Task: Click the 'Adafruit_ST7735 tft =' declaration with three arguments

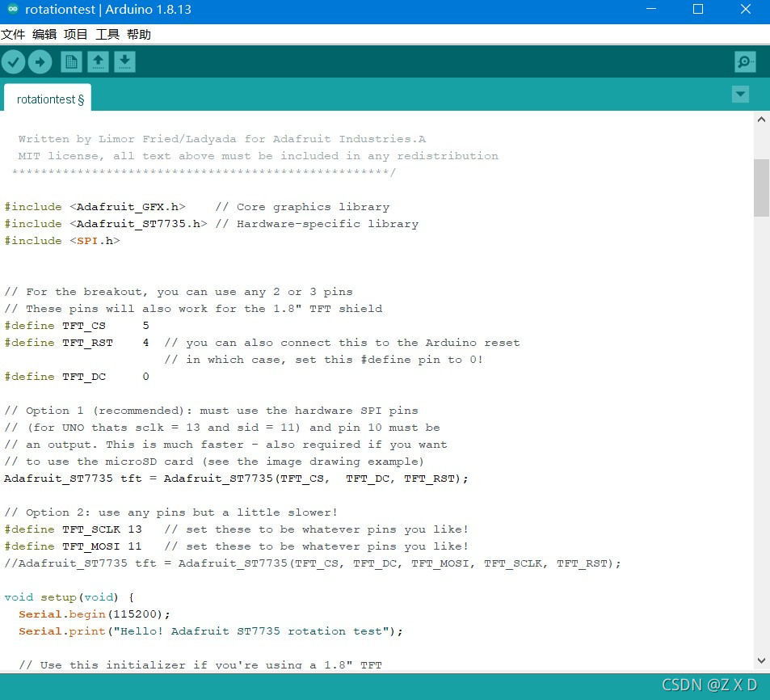Action: coord(236,479)
